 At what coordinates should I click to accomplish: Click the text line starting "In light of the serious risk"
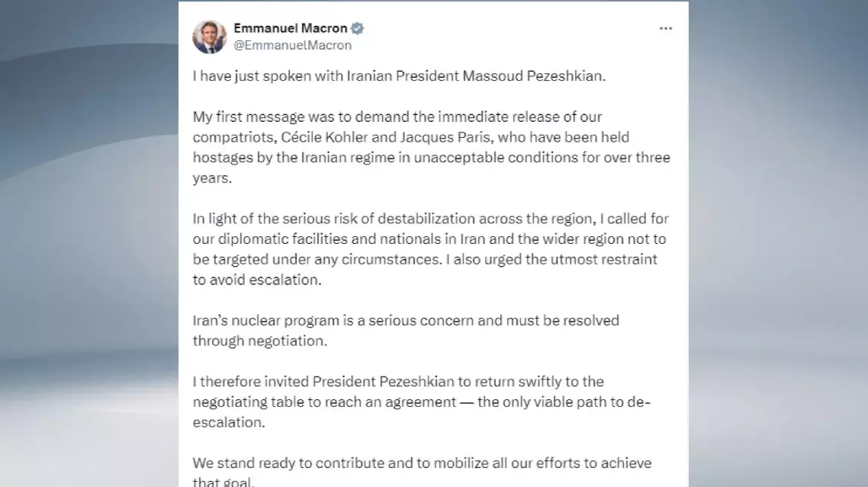click(x=430, y=219)
